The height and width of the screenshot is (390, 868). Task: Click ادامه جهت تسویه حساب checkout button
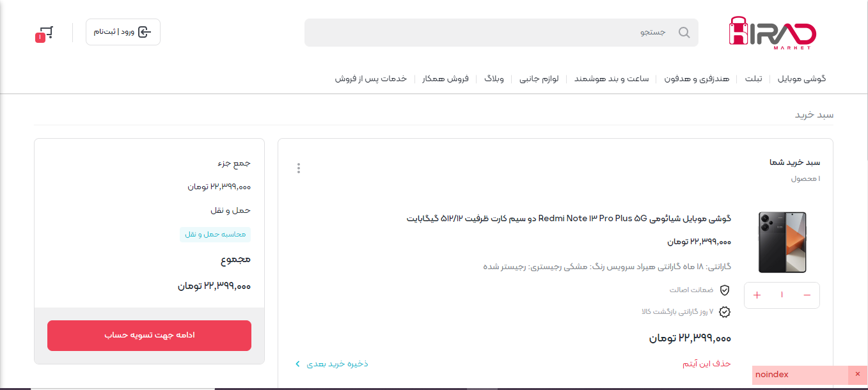pos(149,335)
